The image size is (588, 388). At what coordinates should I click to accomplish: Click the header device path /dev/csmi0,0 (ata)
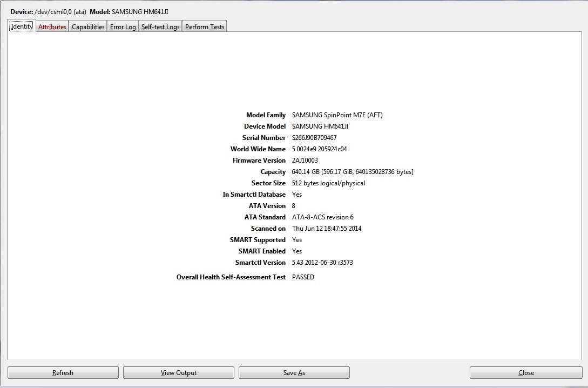click(60, 12)
